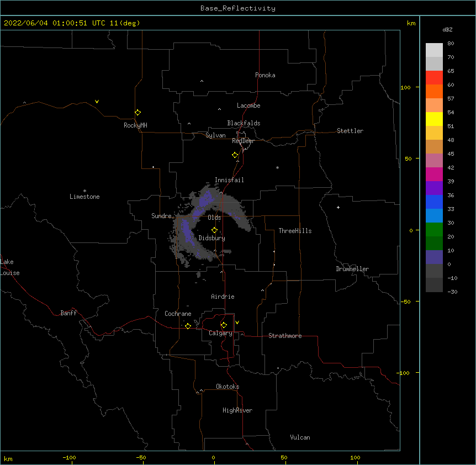Click the Sundre town label
Screen dimensions: 476x465
tap(161, 216)
